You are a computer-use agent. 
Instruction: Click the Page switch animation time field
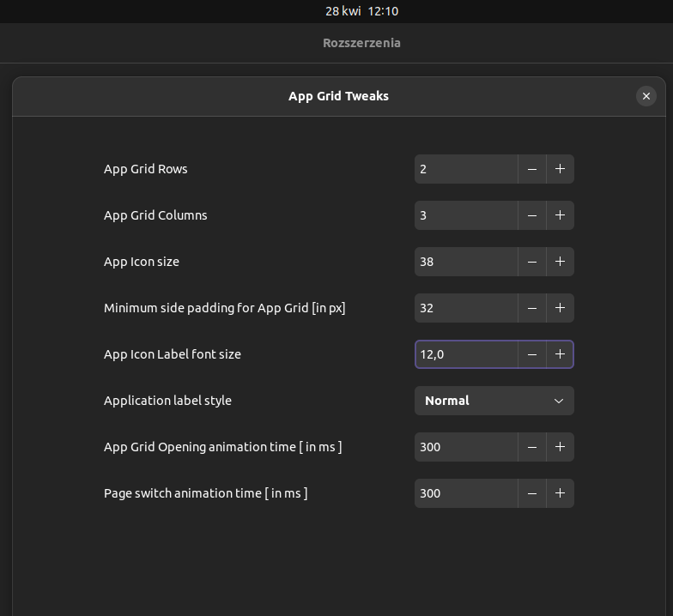coord(466,493)
